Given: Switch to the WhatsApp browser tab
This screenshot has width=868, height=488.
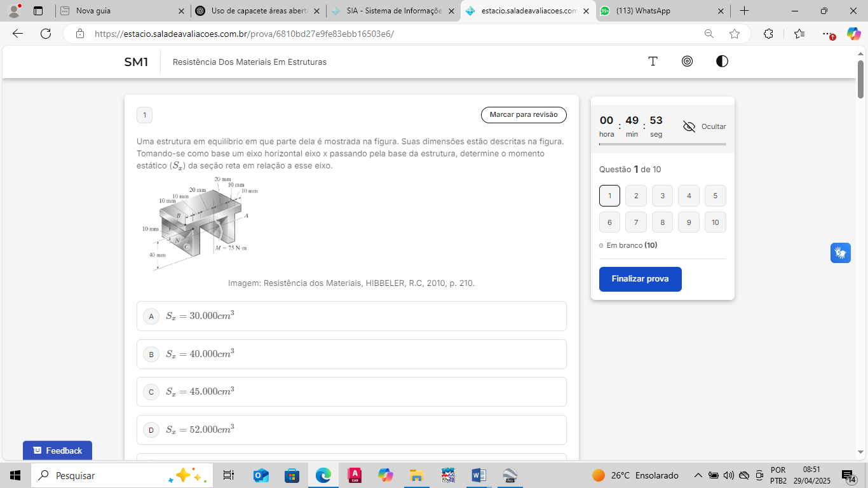Looking at the screenshot, I should click(x=661, y=11).
